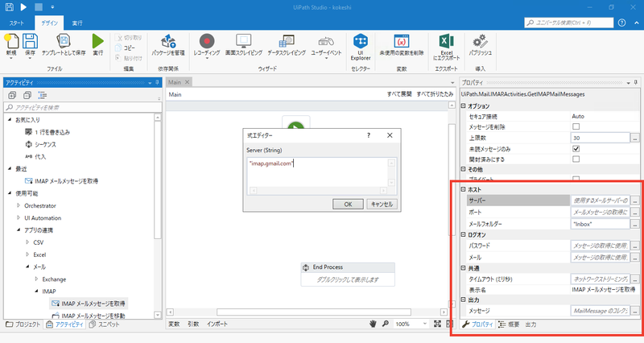Switch to 概要 tab in properties panel

[509, 324]
